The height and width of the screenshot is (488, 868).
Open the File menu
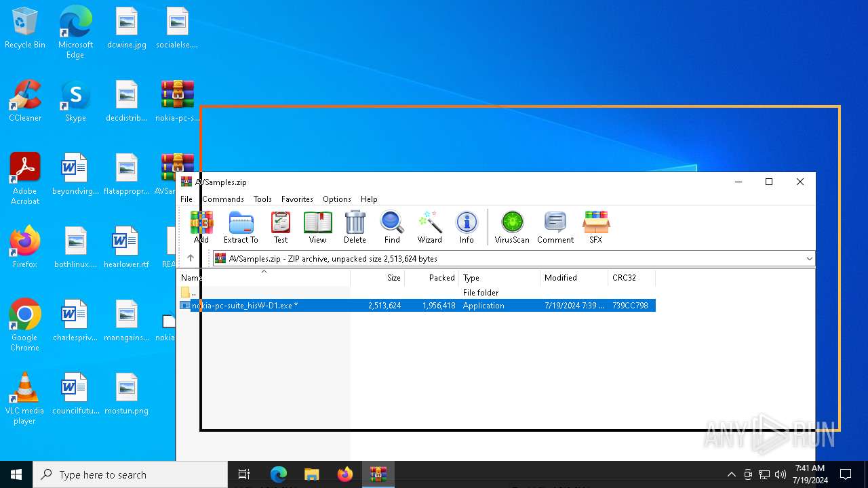pyautogui.click(x=186, y=199)
